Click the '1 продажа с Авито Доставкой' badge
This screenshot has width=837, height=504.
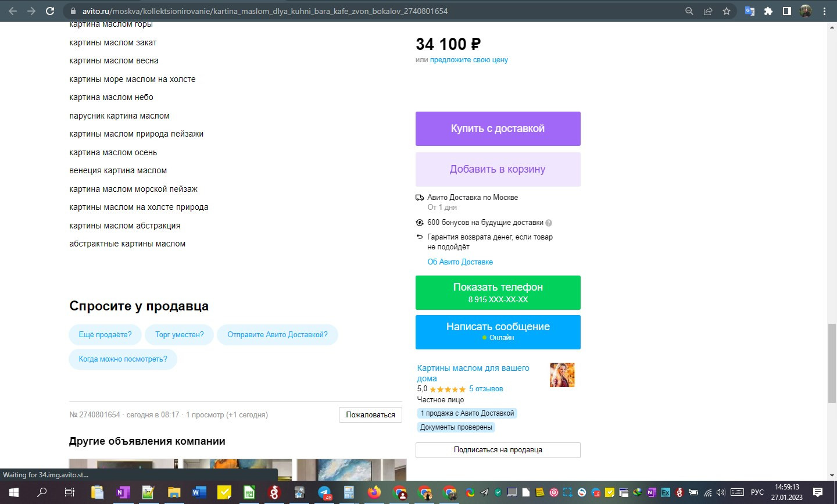pos(467,413)
